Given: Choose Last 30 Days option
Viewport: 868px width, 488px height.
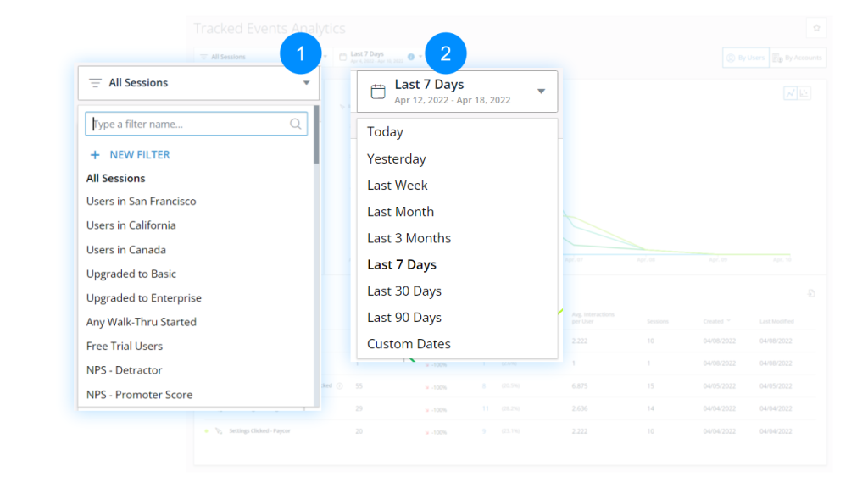Looking at the screenshot, I should 404,291.
